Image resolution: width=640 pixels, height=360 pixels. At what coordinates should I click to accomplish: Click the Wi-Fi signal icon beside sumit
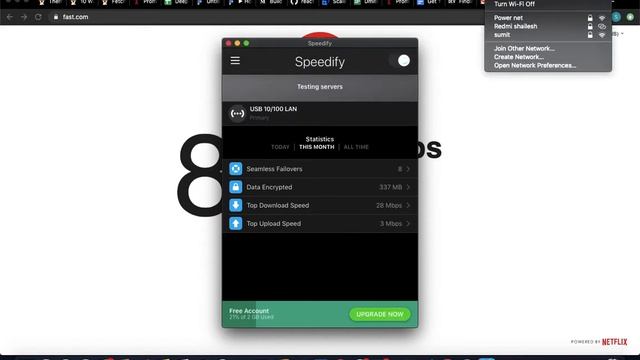pyautogui.click(x=602, y=35)
